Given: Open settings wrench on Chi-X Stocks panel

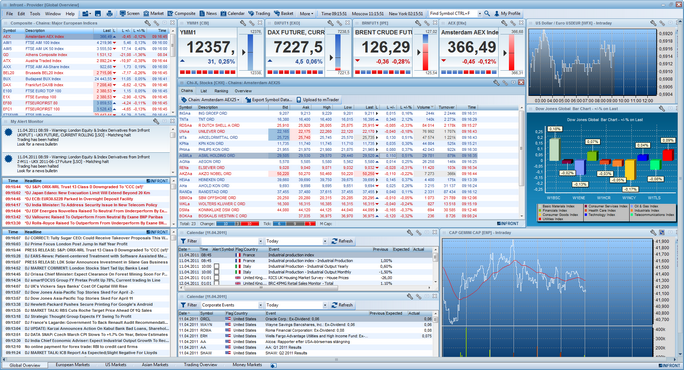Looking at the screenshot, I should click(x=496, y=82).
